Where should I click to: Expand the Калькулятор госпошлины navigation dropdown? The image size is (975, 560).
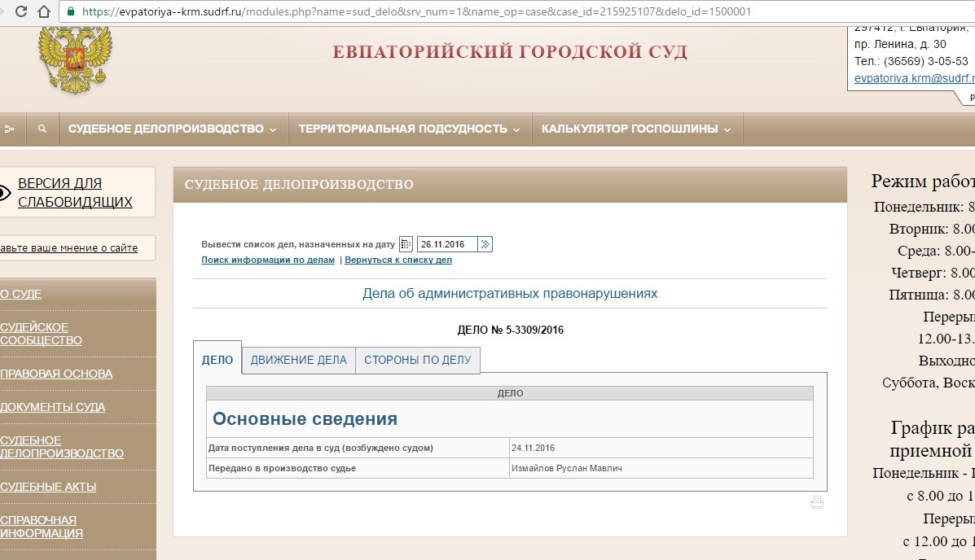tap(636, 129)
